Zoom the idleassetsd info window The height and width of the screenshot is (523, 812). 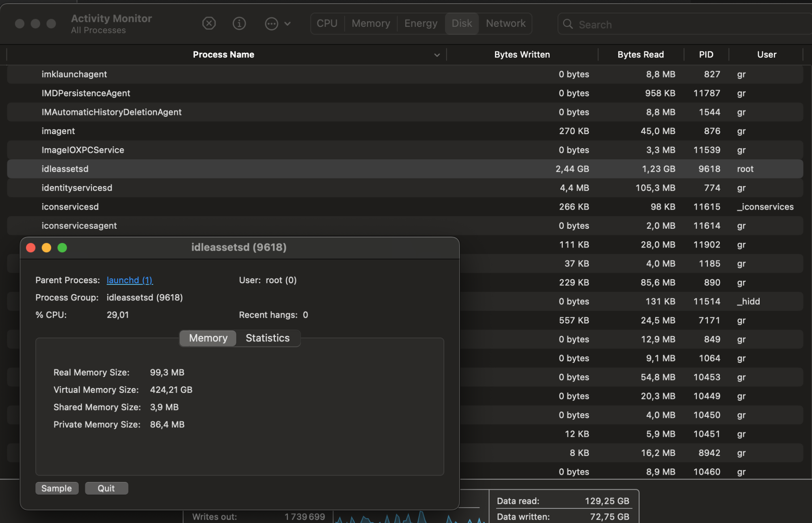pos(62,247)
